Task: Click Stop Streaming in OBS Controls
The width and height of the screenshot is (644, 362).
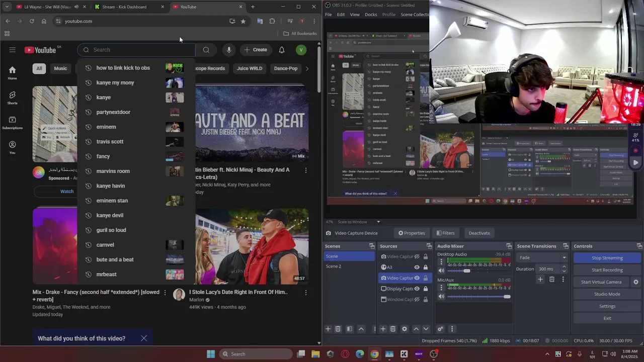Action: pos(607,258)
